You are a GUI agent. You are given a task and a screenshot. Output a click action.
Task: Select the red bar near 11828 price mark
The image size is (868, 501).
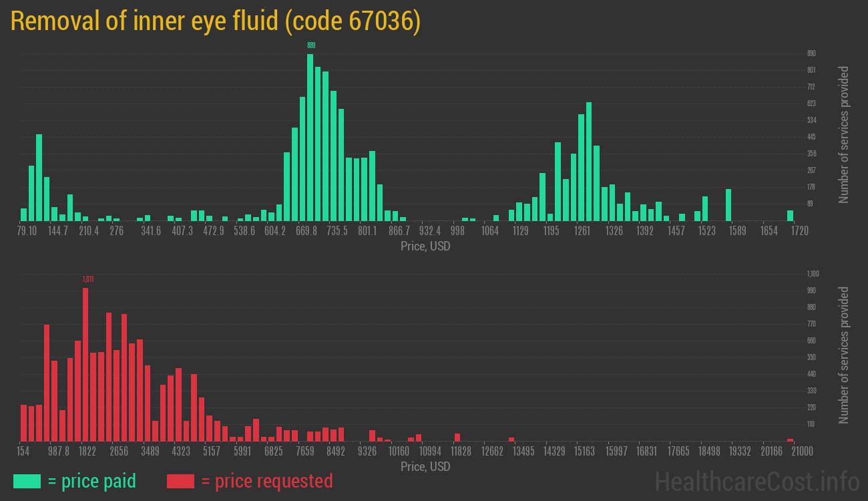point(459,438)
